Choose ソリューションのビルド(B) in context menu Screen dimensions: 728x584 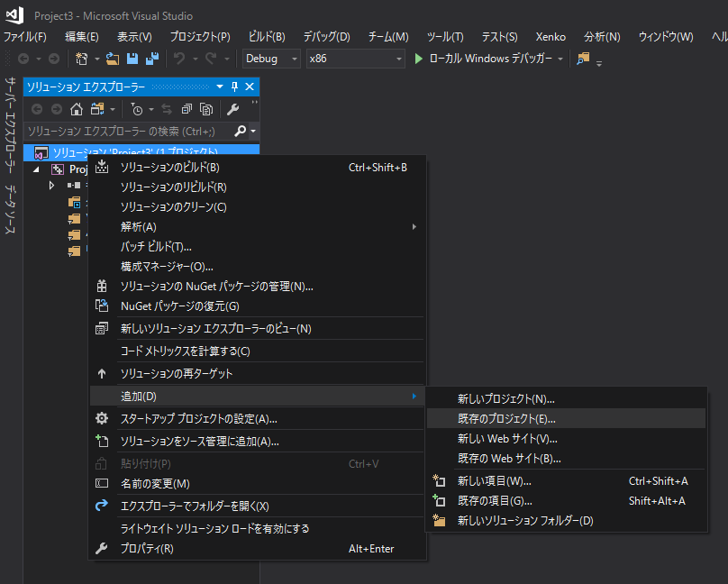(258, 168)
